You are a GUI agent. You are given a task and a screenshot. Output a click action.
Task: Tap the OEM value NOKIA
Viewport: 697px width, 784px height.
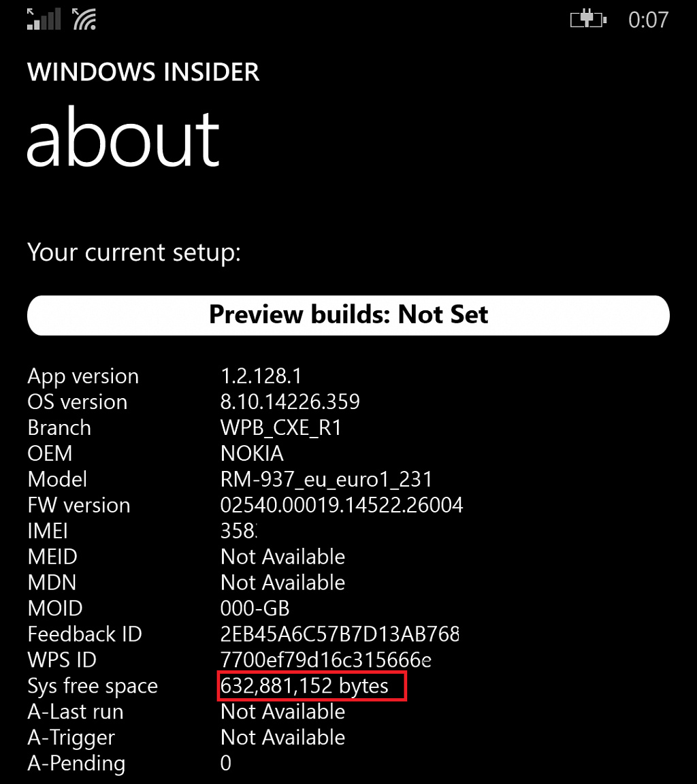(252, 453)
